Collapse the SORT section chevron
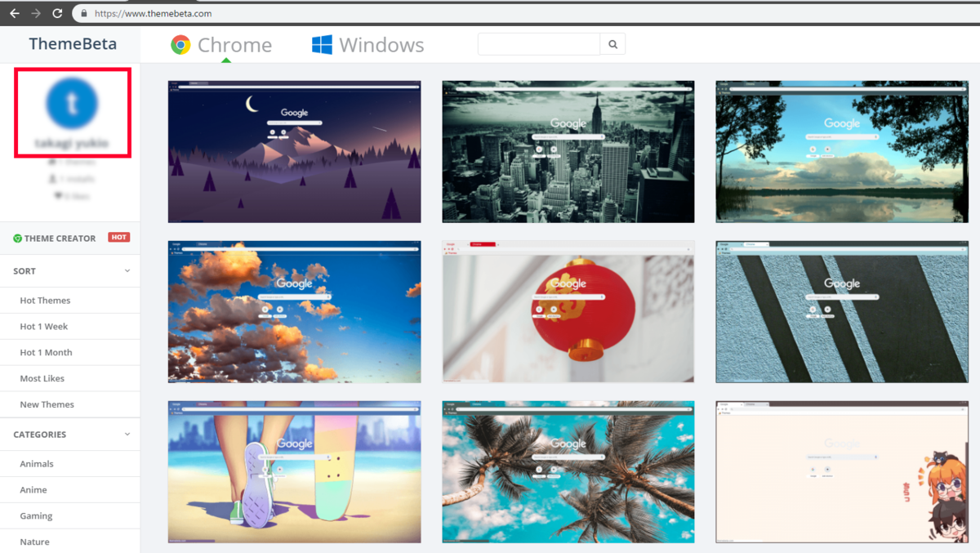This screenshot has height=553, width=980. click(x=127, y=270)
